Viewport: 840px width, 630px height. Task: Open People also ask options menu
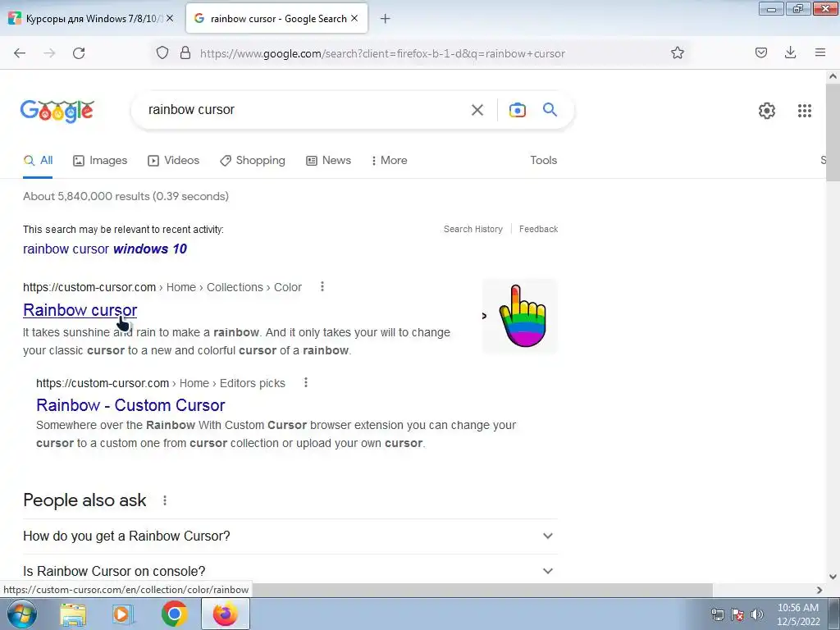(164, 500)
